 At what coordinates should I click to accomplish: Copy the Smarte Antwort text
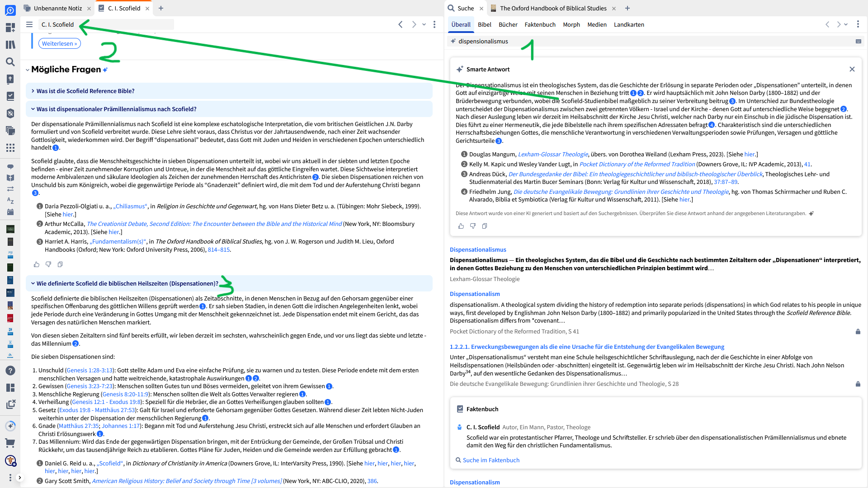pos(485,226)
